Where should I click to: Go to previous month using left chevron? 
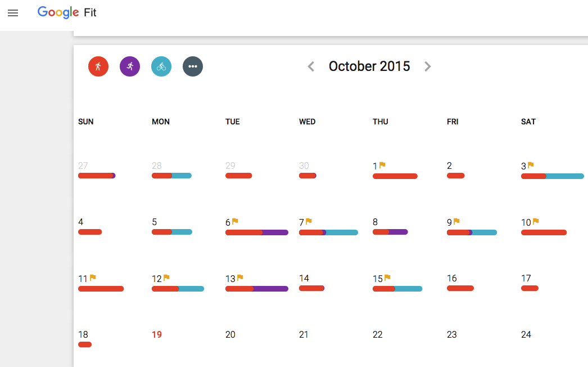pyautogui.click(x=310, y=66)
